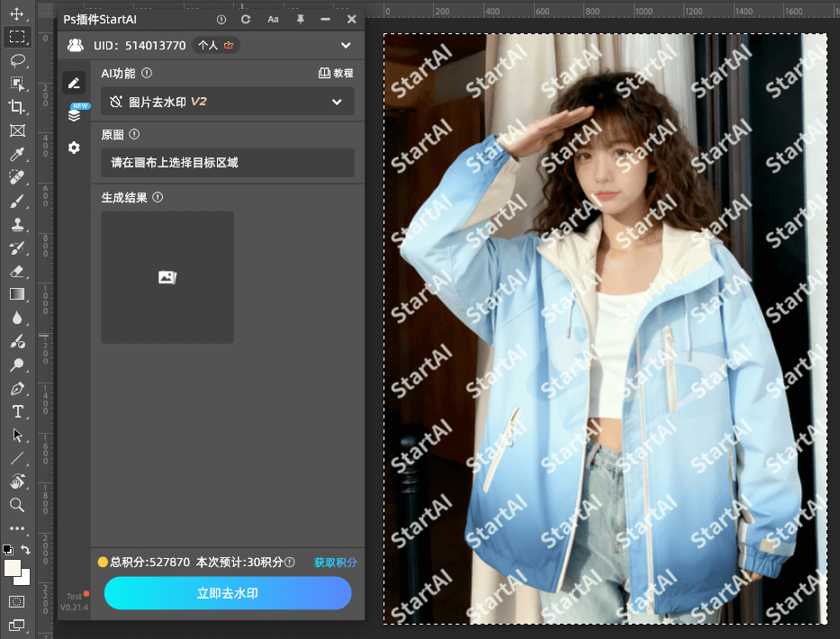Open the 获取积分 link
Screen dimensions: 840x639
[334, 562]
